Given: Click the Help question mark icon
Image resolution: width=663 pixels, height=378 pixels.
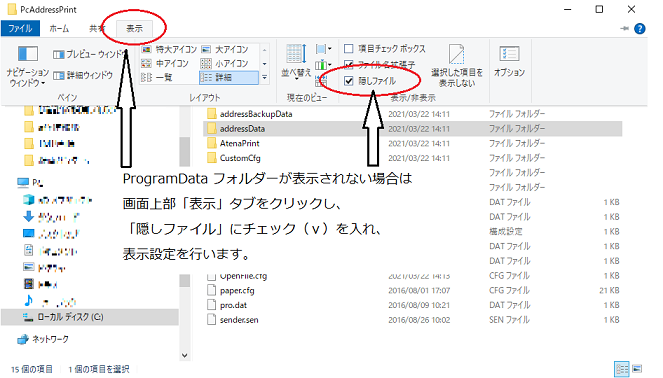Looking at the screenshot, I should pos(640,28).
